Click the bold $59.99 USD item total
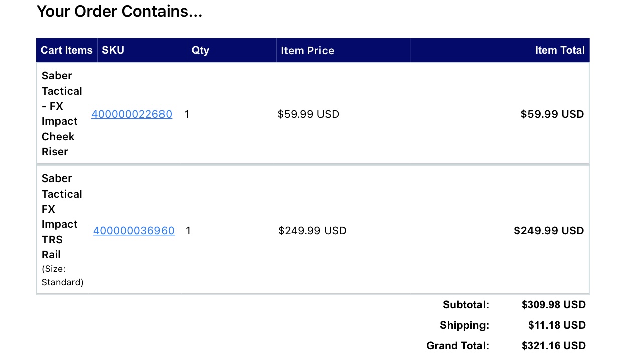644x360 pixels. (552, 114)
